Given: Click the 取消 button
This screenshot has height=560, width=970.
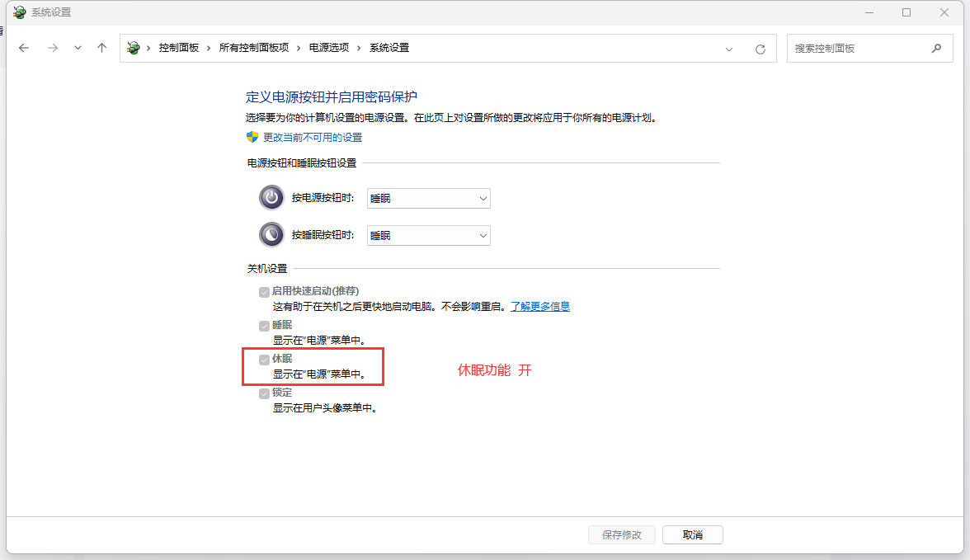Looking at the screenshot, I should tap(693, 534).
